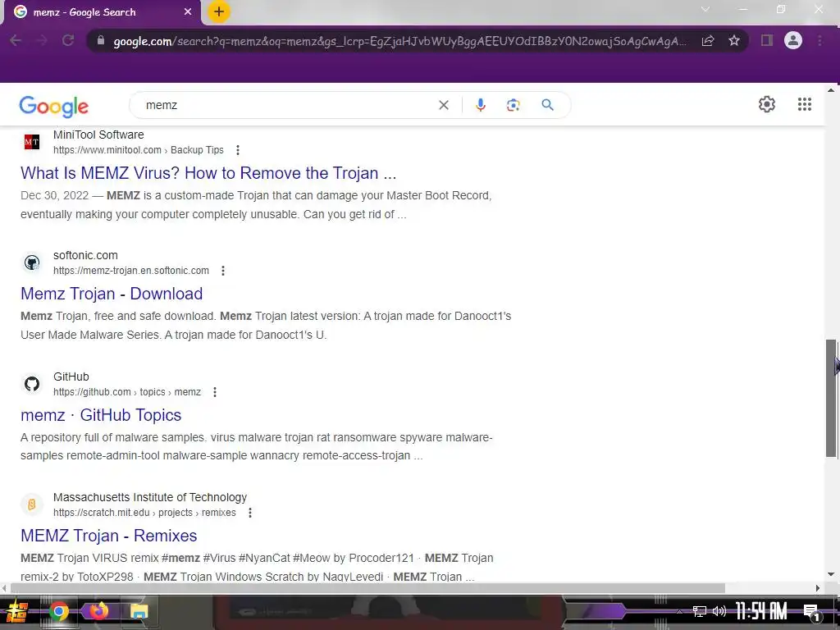
Task: Open more options for GitHub result
Action: tap(215, 392)
